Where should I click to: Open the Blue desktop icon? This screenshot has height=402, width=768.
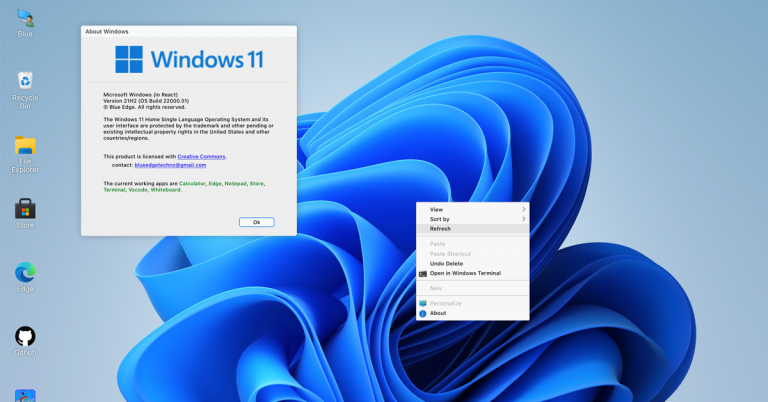point(25,23)
